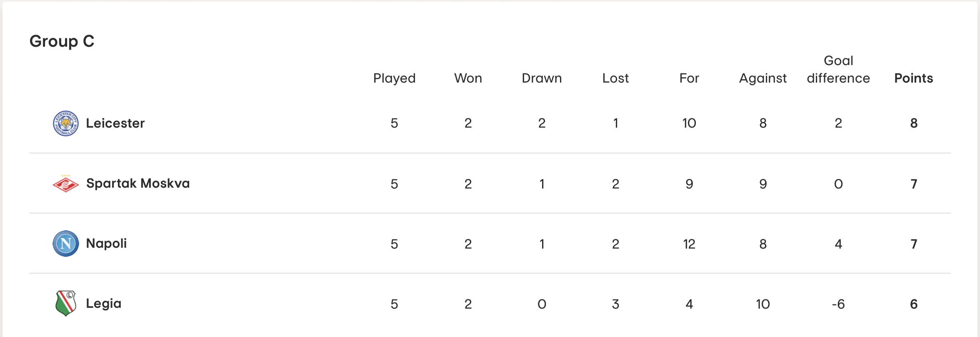Click the For column header
980x337 pixels.
pos(689,78)
